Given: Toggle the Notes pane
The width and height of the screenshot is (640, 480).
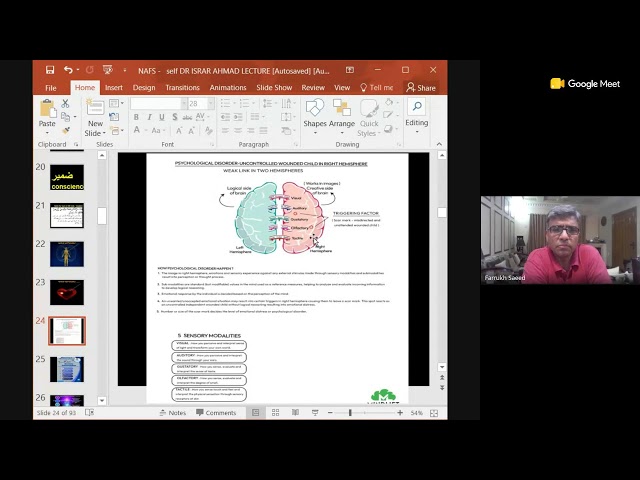Looking at the screenshot, I should [173, 413].
